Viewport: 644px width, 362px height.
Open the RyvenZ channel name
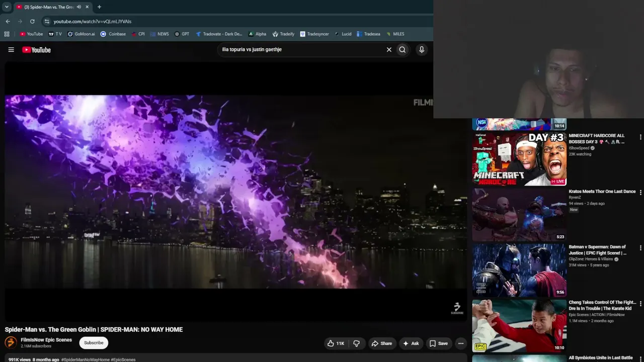[575, 198]
